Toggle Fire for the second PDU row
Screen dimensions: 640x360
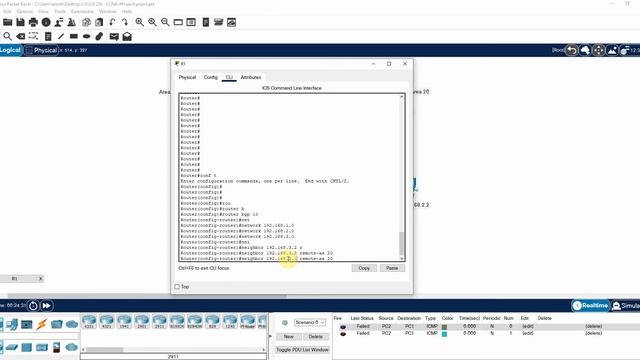pos(343,333)
